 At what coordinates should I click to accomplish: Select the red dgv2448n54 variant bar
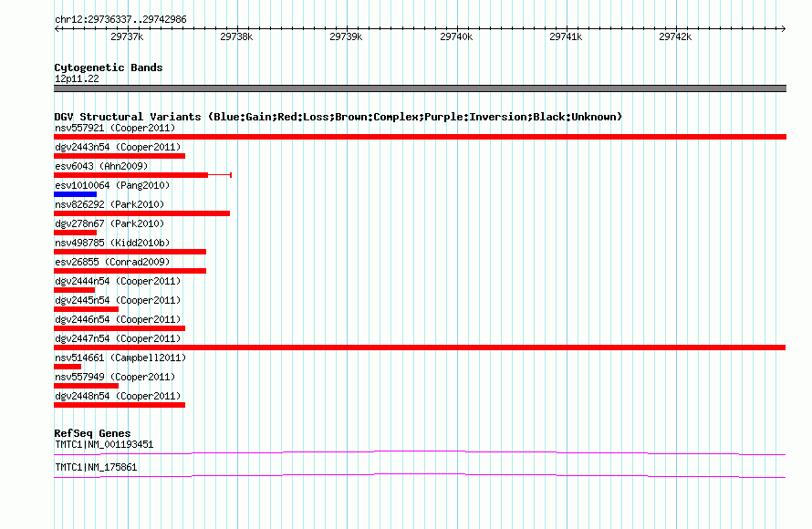[120, 405]
